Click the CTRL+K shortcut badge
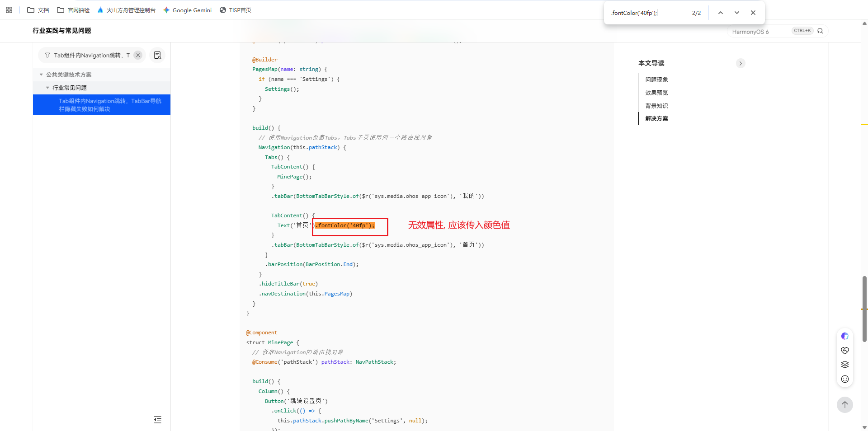 [802, 31]
